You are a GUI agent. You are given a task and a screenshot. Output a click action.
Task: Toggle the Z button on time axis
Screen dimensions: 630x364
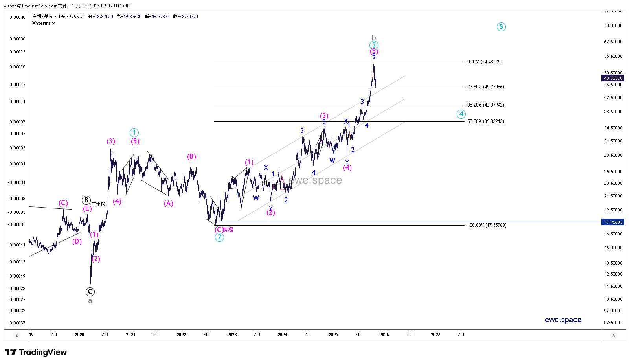(x=17, y=335)
